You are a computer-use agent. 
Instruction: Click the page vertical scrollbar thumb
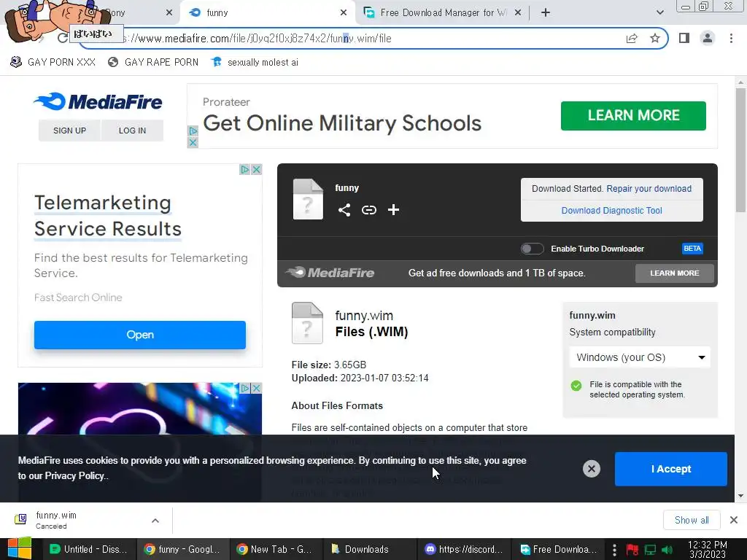coord(740,150)
